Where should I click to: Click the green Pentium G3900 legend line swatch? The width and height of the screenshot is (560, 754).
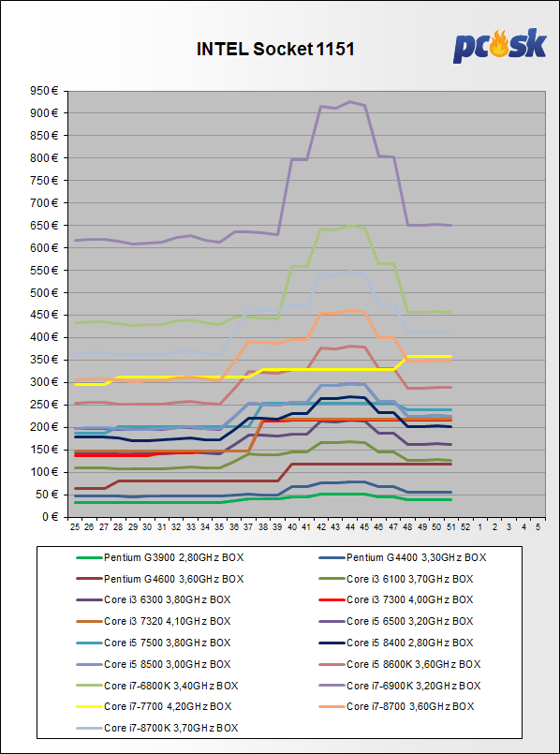89,558
